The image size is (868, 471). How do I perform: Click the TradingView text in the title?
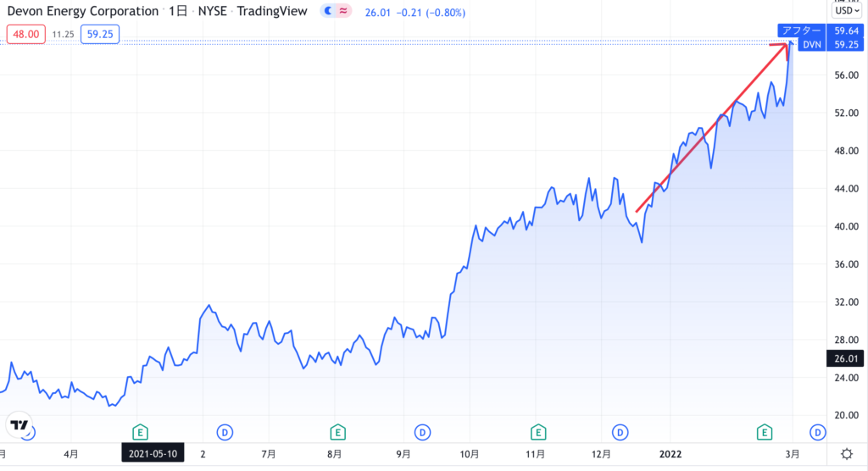point(272,11)
